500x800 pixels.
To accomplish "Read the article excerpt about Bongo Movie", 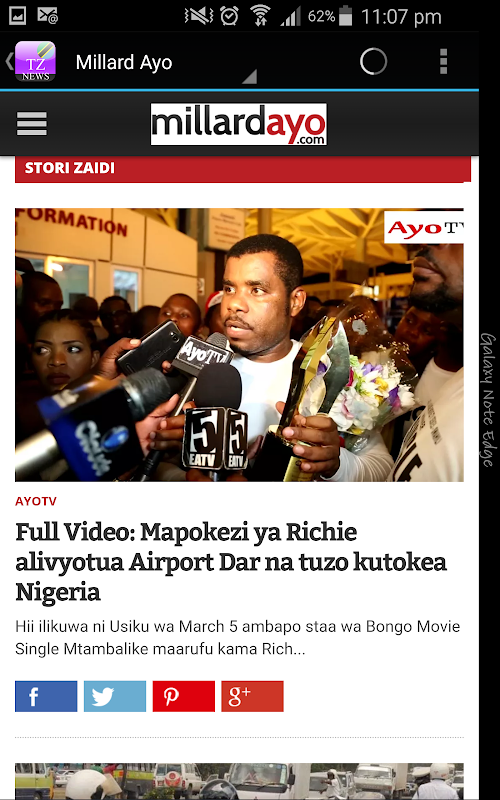I will pyautogui.click(x=238, y=638).
